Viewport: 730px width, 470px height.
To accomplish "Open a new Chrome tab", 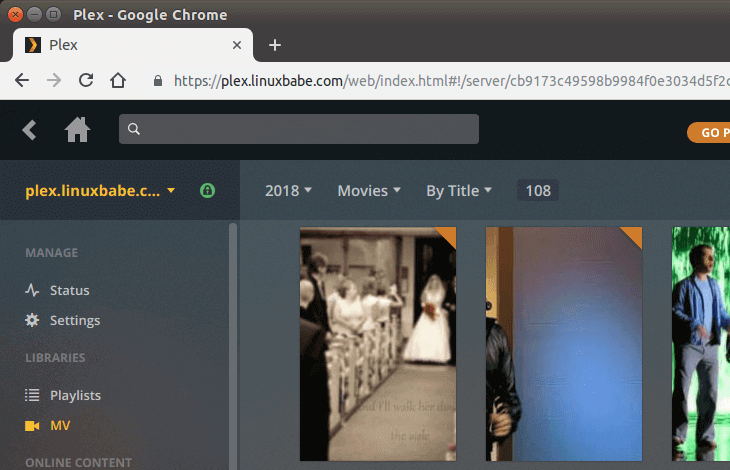I will [x=275, y=45].
